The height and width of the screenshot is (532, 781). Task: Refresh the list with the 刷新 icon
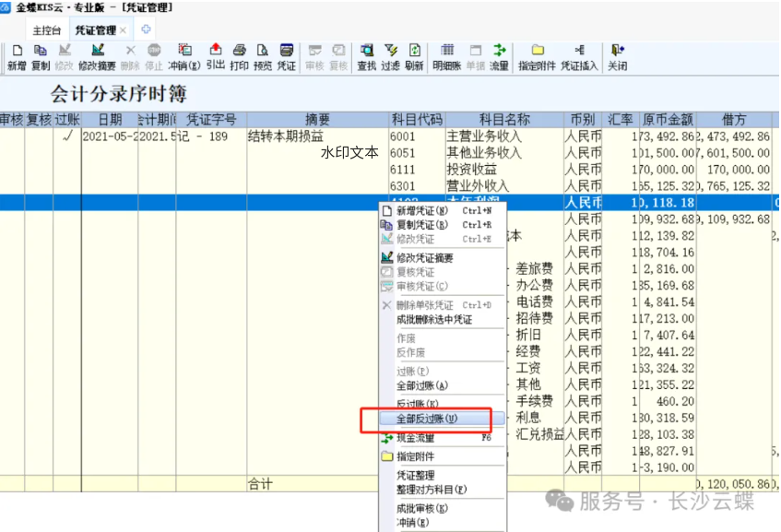click(x=414, y=56)
